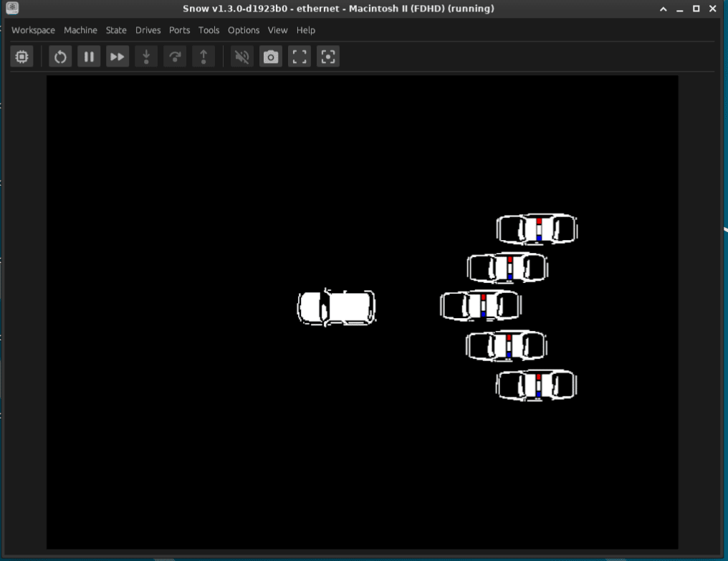The image size is (728, 561).
Task: Click the Snow app icon in title bar
Action: point(12,8)
